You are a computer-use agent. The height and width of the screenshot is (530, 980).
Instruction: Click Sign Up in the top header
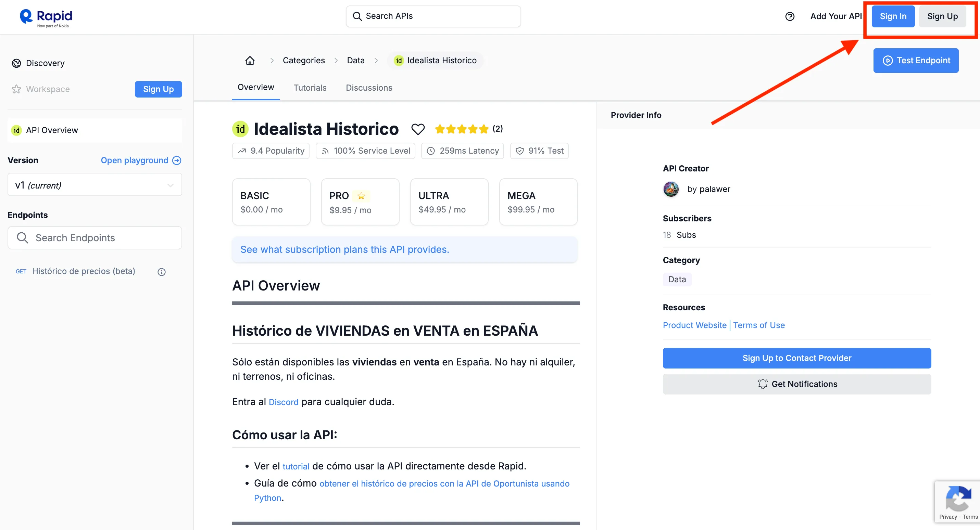942,16
